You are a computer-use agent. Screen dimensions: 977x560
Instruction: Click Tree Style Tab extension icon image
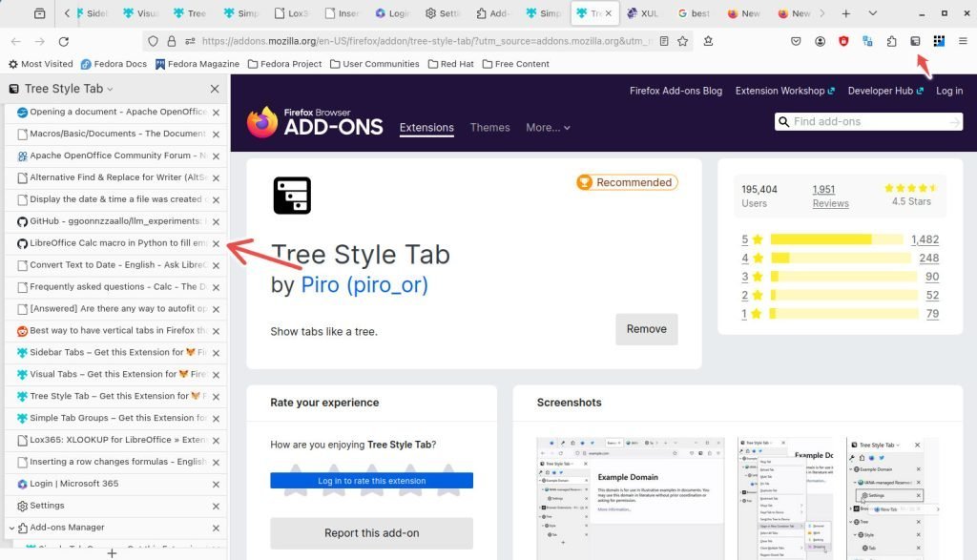click(292, 196)
